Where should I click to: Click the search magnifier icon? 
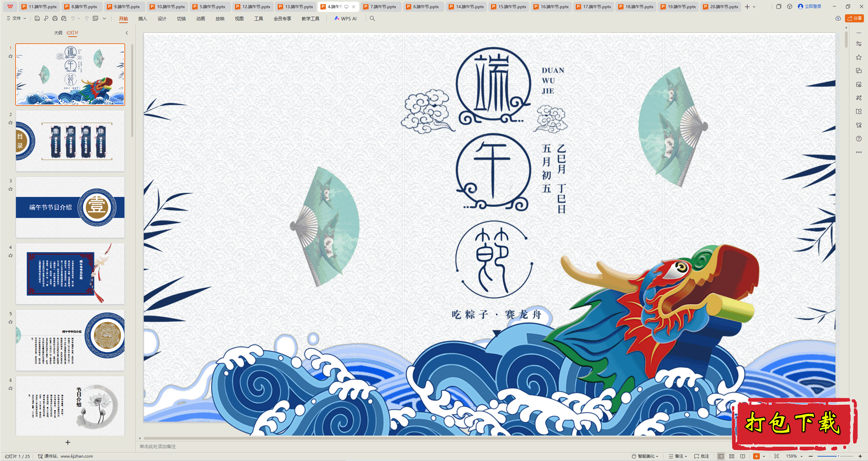pyautogui.click(x=372, y=18)
